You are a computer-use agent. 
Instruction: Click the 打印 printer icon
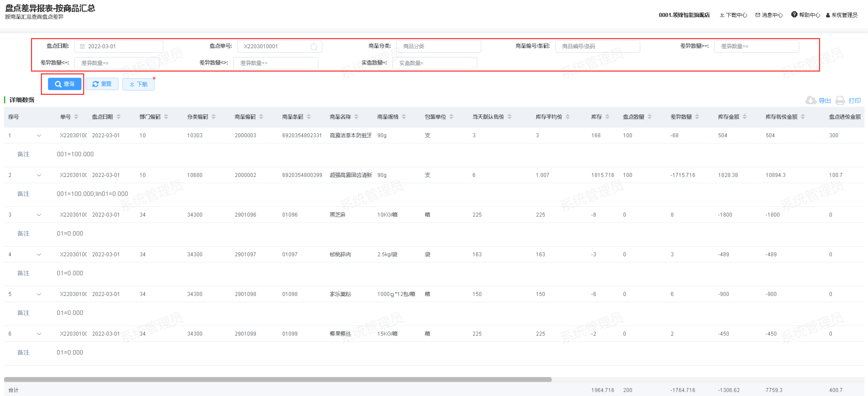click(x=840, y=100)
